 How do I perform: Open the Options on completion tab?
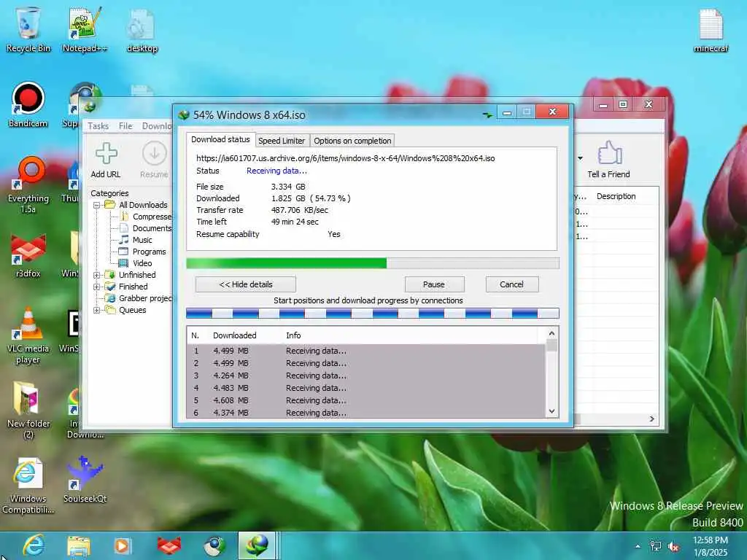[352, 141]
